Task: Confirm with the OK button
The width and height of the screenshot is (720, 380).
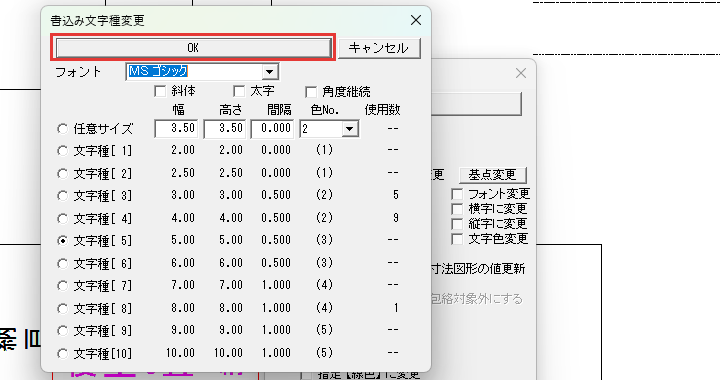Action: click(193, 48)
